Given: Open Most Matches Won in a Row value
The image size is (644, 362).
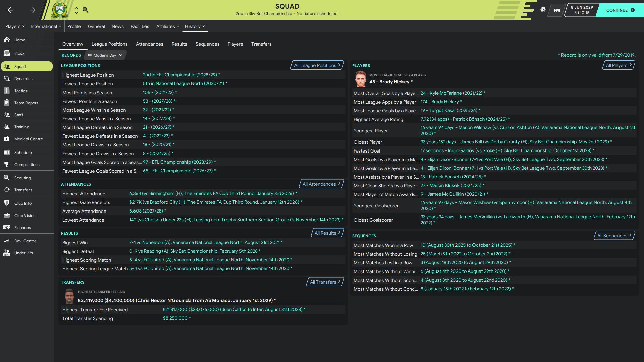Looking at the screenshot, I should [x=468, y=245].
